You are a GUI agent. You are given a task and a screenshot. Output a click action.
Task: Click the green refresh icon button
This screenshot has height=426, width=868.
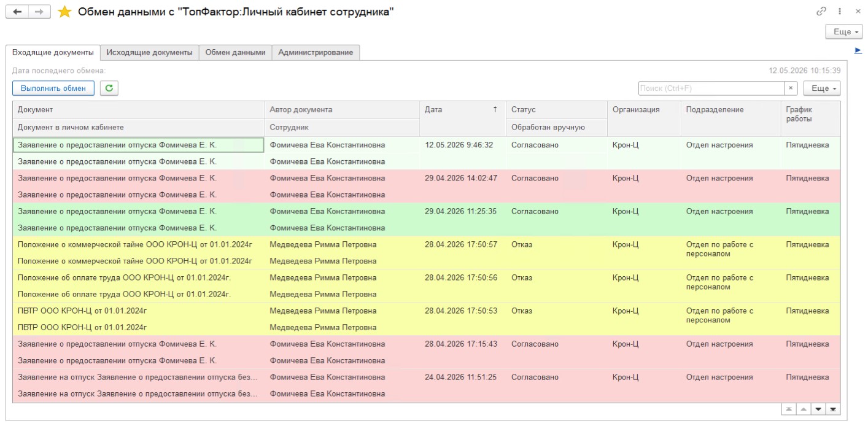[x=109, y=88]
